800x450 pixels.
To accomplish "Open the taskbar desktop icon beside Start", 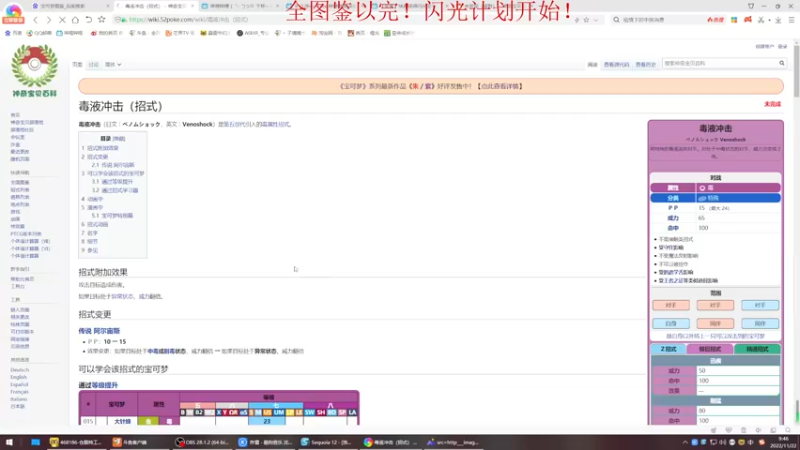I will [x=35, y=442].
